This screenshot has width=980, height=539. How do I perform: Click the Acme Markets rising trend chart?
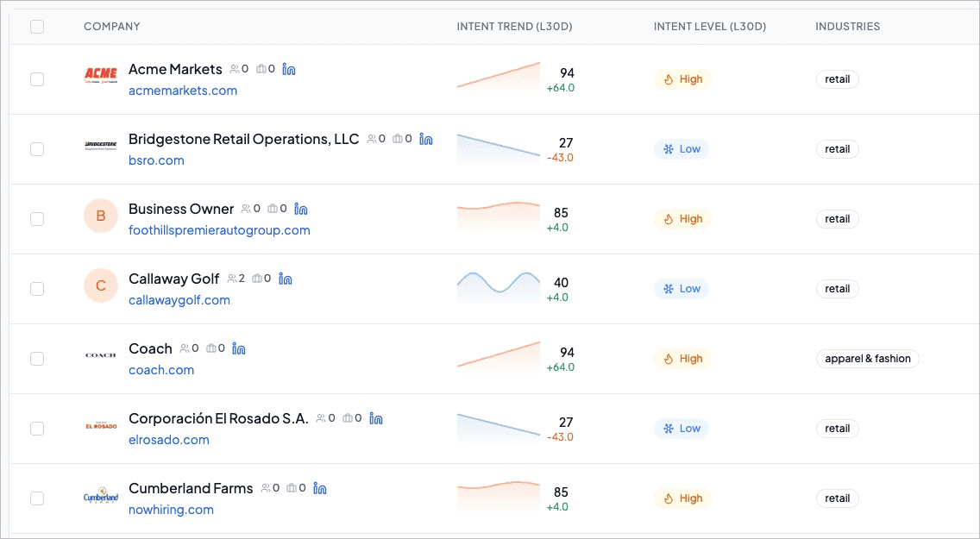point(498,78)
